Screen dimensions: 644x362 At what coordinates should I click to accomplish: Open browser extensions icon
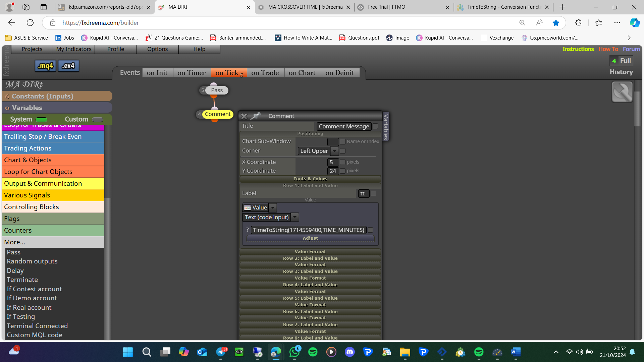pyautogui.click(x=578, y=23)
